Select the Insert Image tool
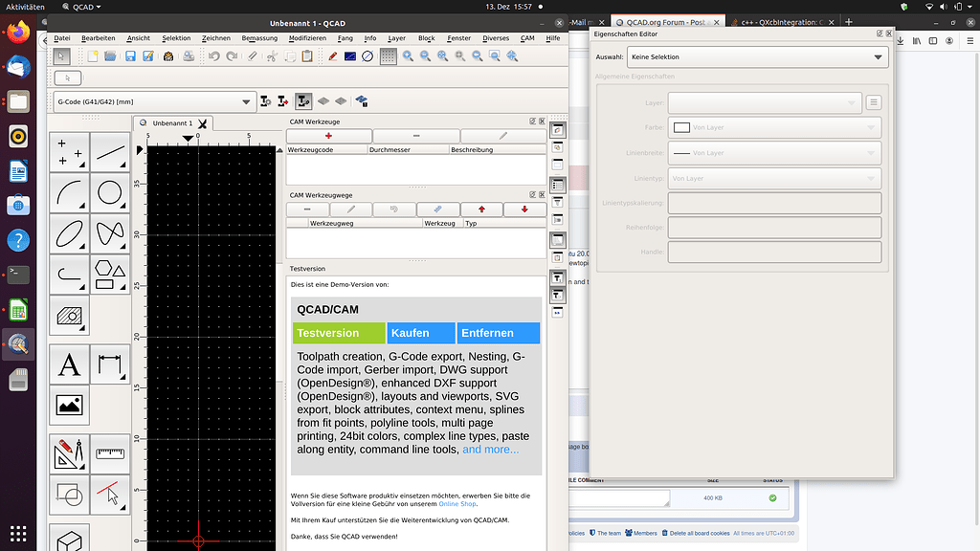The width and height of the screenshot is (980, 551). (69, 406)
